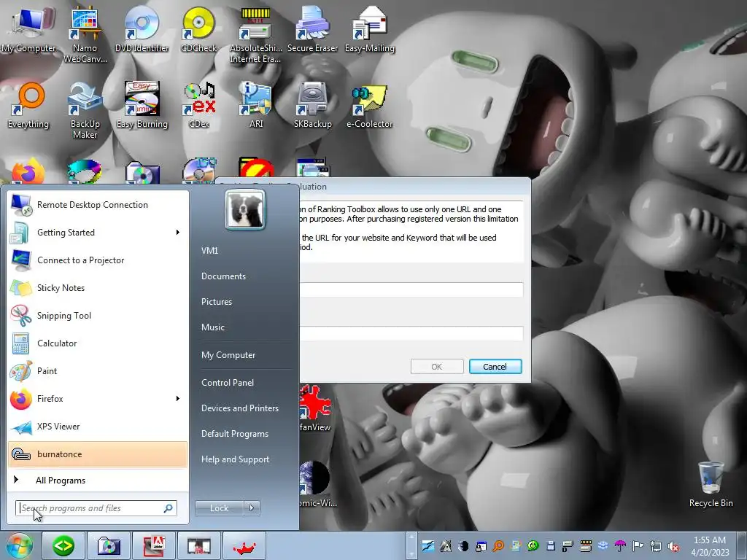Viewport: 747px width, 560px height.
Task: Click the Windows Start orb
Action: coord(19,545)
